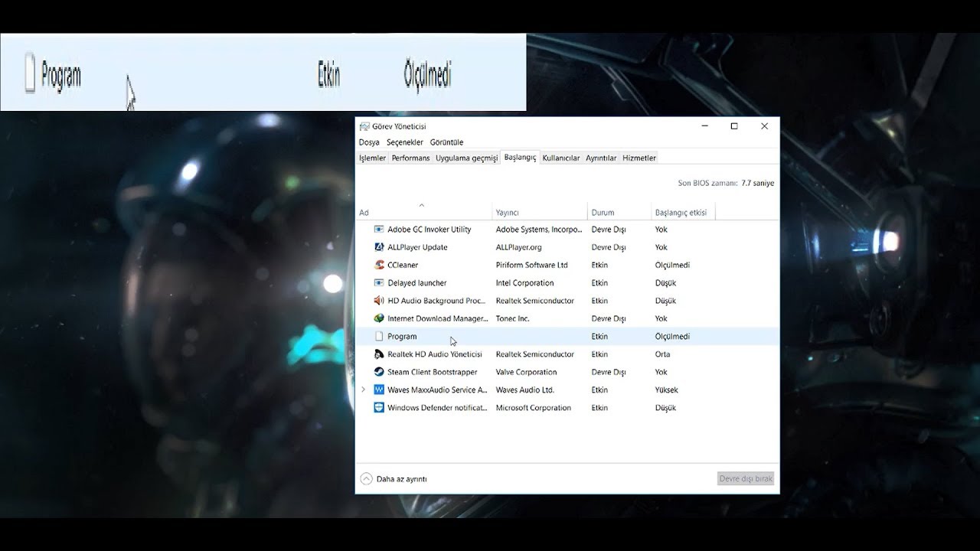Screen dimensions: 980x551
Task: Select the Internet Download Manager name text
Action: [437, 318]
